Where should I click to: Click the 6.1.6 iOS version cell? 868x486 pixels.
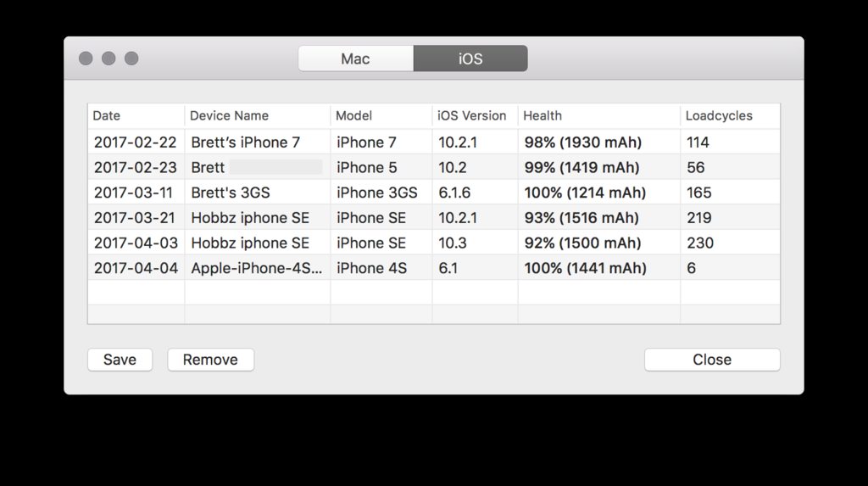tap(454, 193)
